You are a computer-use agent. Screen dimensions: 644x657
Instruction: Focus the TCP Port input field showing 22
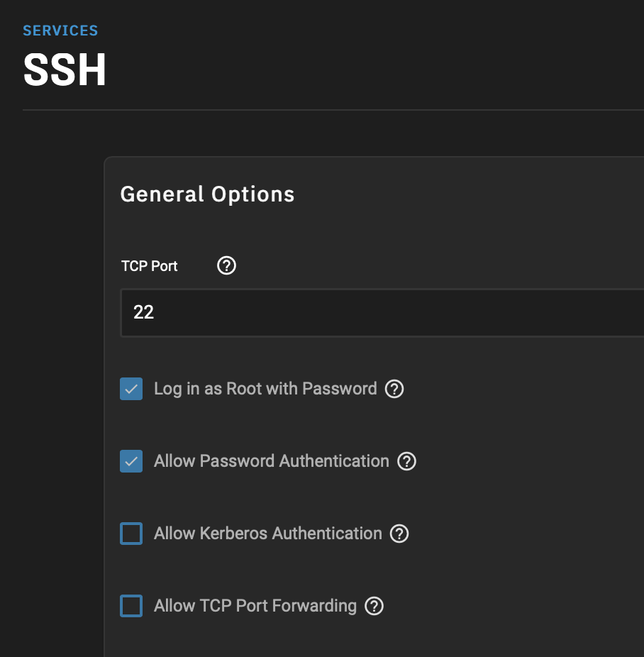382,313
